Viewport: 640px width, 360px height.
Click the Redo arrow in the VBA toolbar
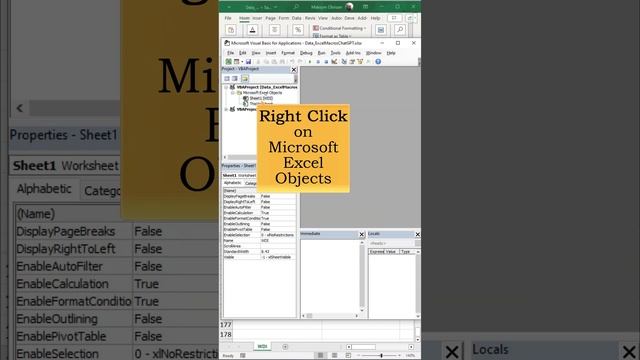click(300, 62)
